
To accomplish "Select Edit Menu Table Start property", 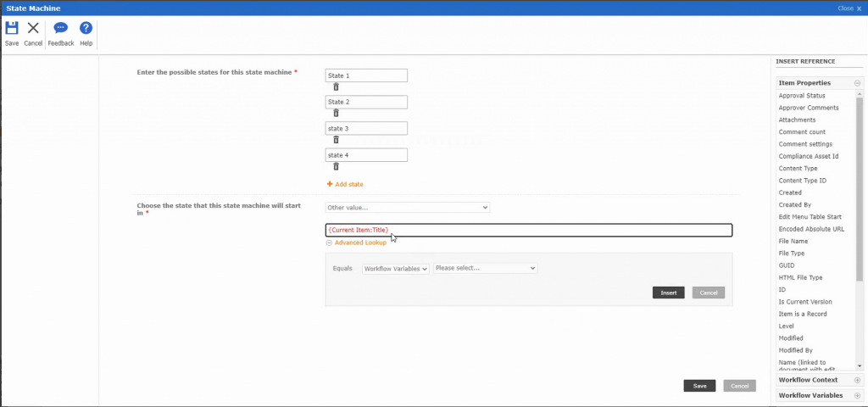I will (810, 217).
